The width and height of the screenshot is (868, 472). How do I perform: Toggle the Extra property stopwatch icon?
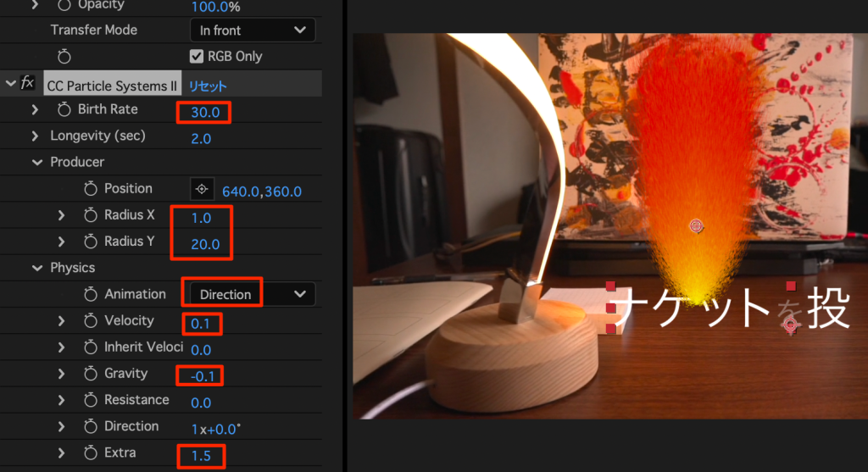tap(91, 453)
